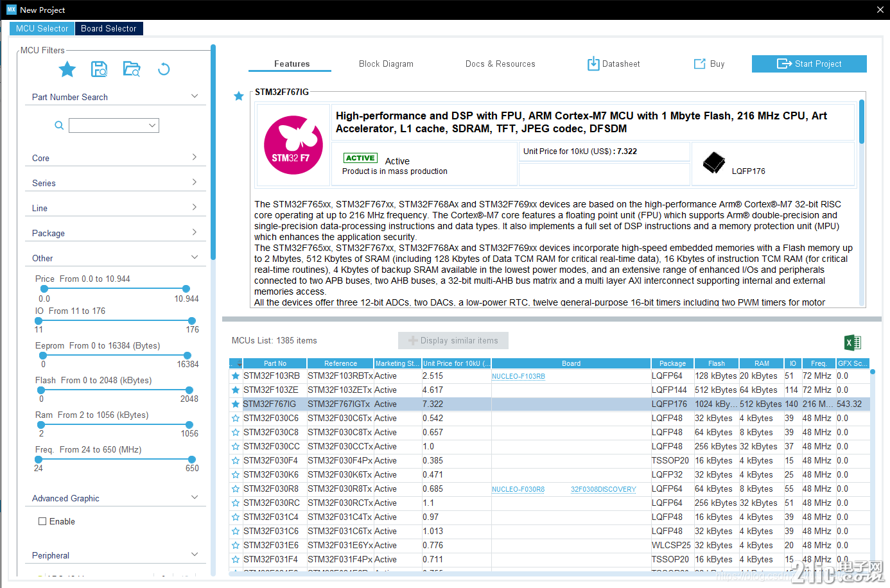This screenshot has height=588, width=890.
Task: Click Display similar items button
Action: (x=453, y=340)
